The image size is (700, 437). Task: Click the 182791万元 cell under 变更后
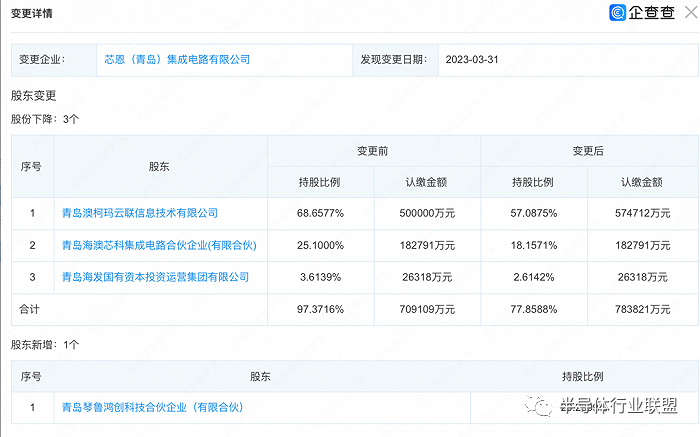click(x=643, y=246)
